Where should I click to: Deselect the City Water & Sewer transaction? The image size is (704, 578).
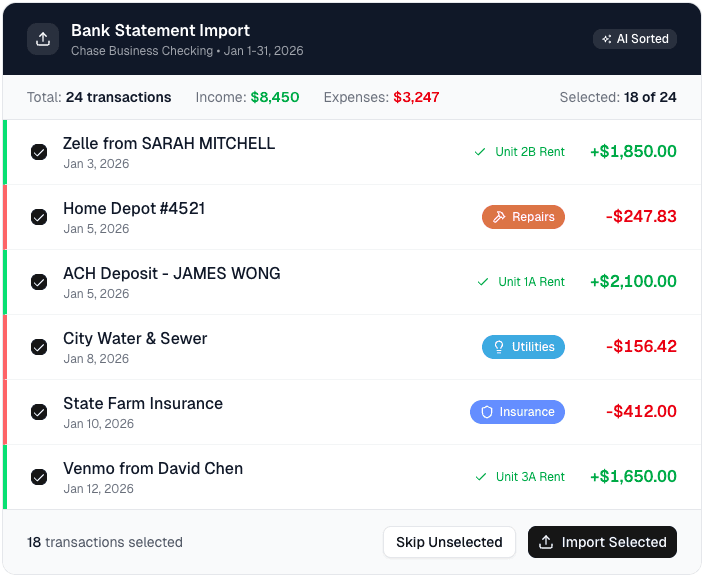[x=39, y=347]
